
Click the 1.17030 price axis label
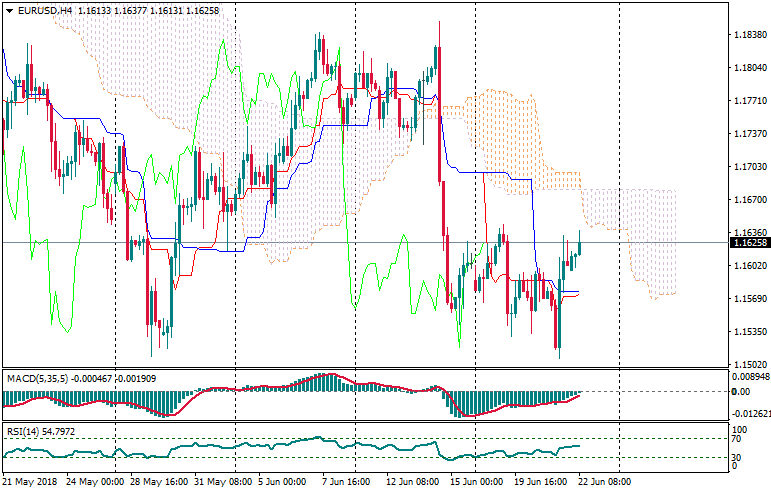(749, 167)
